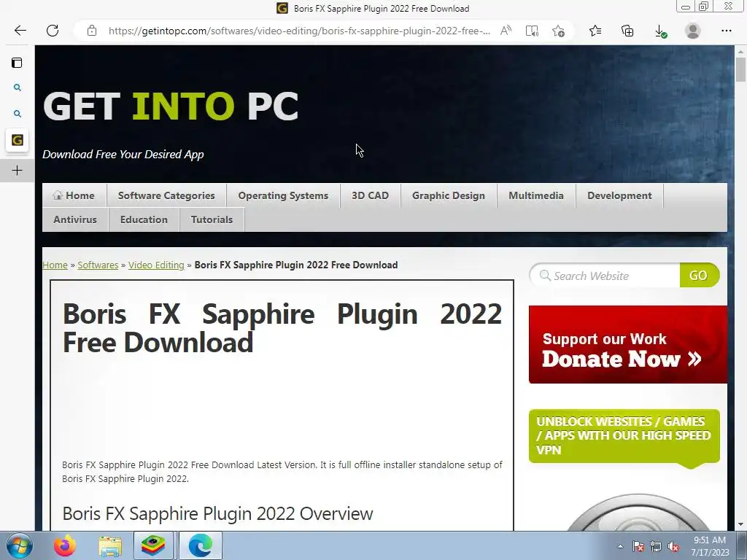Reload the page with refresh icon

tap(53, 31)
